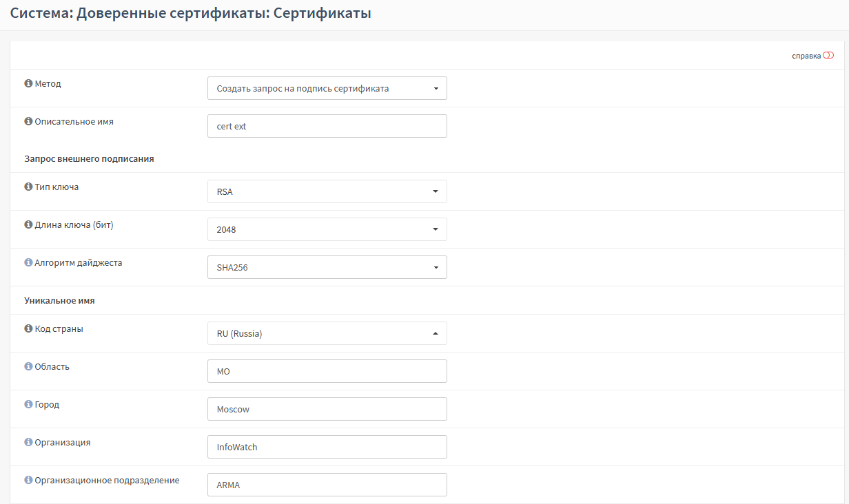Viewport: 849px width, 504px height.
Task: Click the info icon next to Код страны
Action: (x=28, y=328)
